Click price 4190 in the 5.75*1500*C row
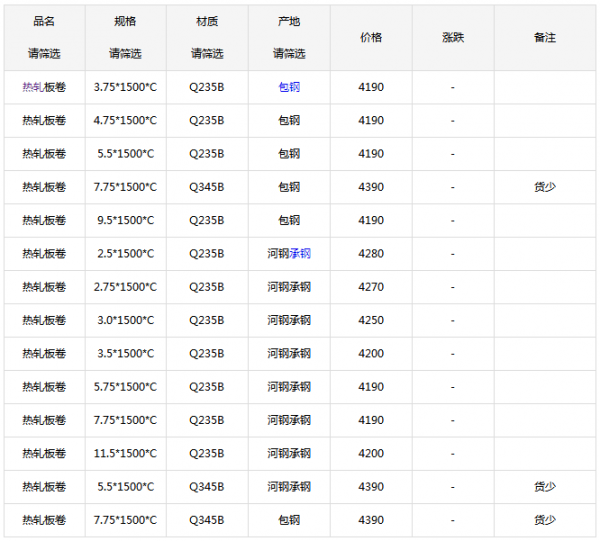The height and width of the screenshot is (541, 600). coord(371,387)
